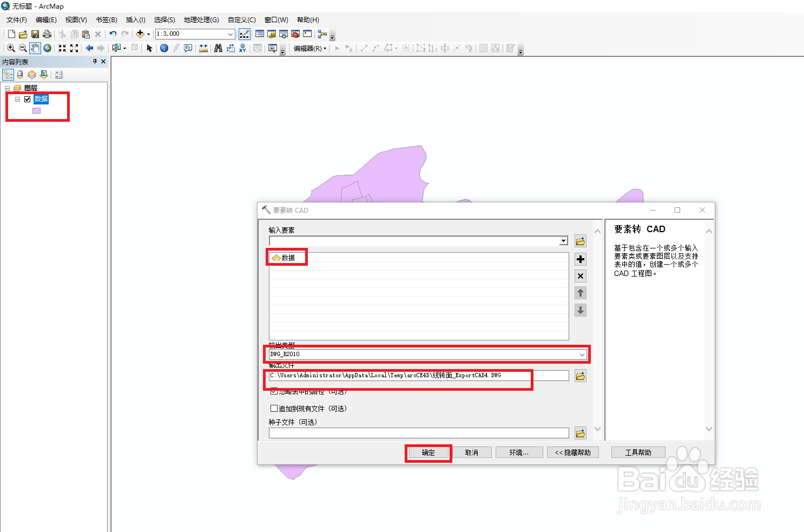The height and width of the screenshot is (532, 804).
Task: Open the scale dropdown showing 1:3,000
Action: pos(229,34)
